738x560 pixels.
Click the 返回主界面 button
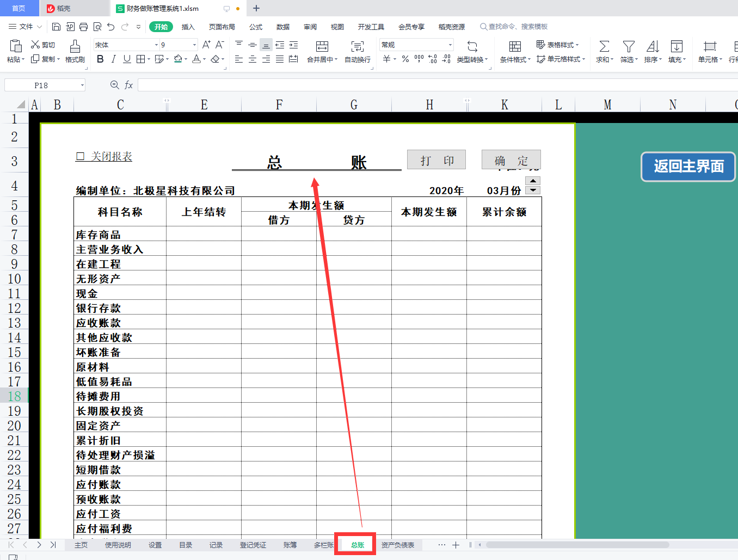[x=688, y=167]
